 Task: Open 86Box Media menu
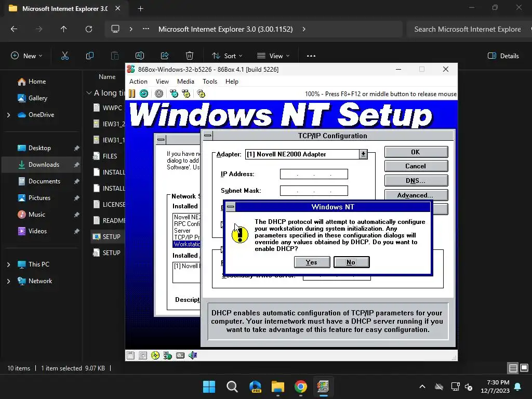pyautogui.click(x=185, y=82)
